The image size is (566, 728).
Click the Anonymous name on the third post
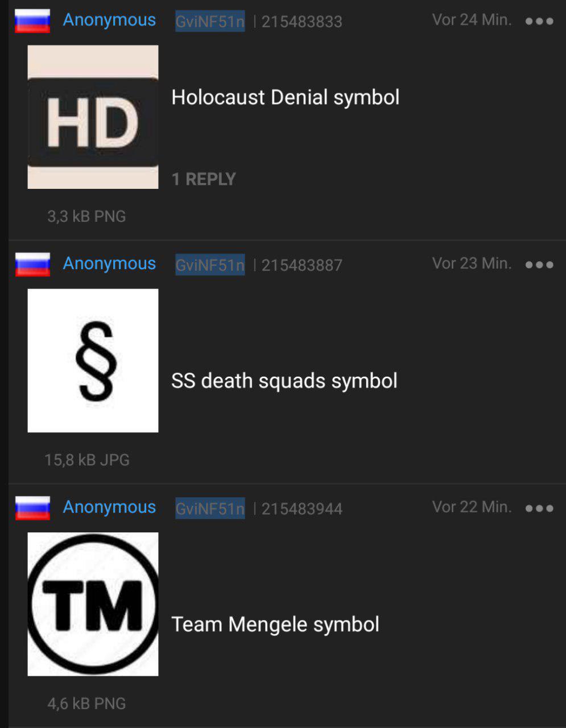[x=109, y=507]
